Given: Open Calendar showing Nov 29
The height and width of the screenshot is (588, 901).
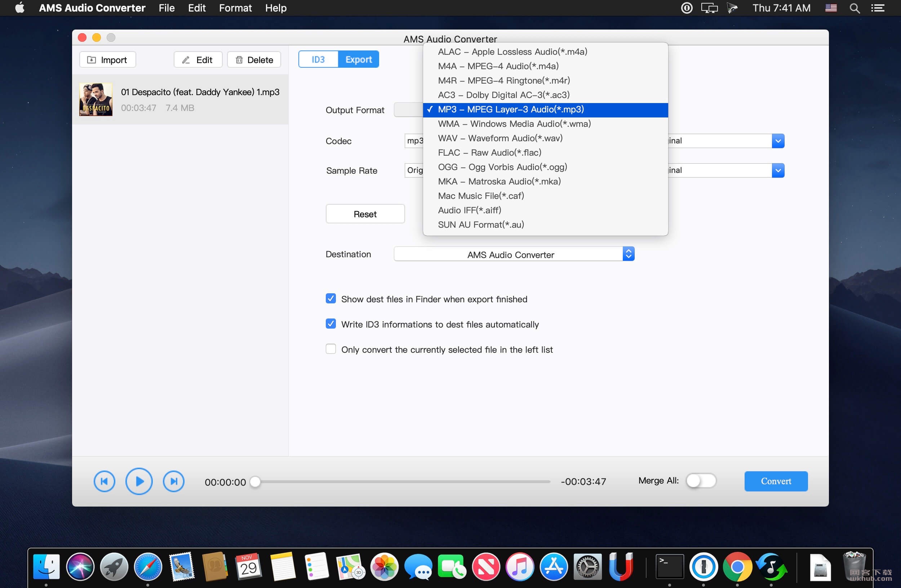Looking at the screenshot, I should pyautogui.click(x=249, y=567).
